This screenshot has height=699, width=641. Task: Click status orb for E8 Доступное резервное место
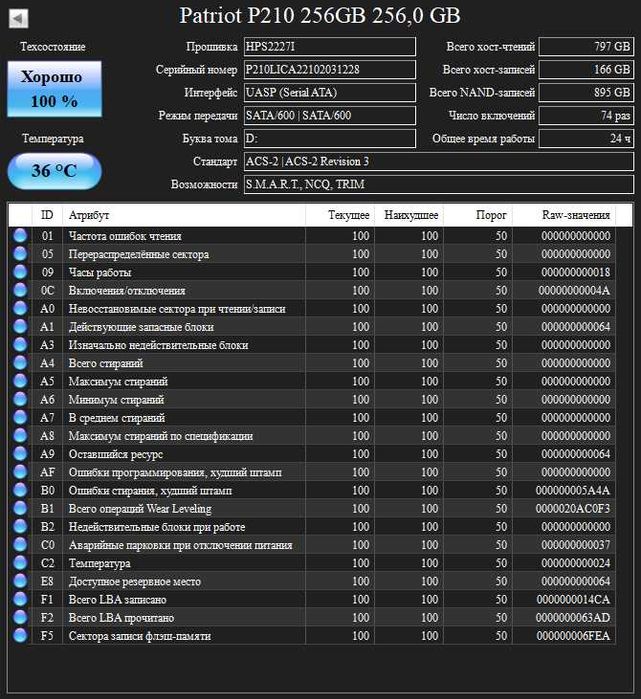(x=20, y=581)
